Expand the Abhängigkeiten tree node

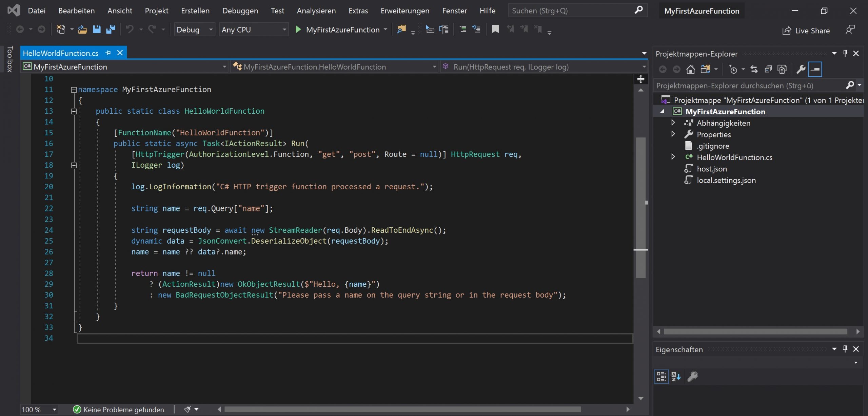pyautogui.click(x=673, y=123)
